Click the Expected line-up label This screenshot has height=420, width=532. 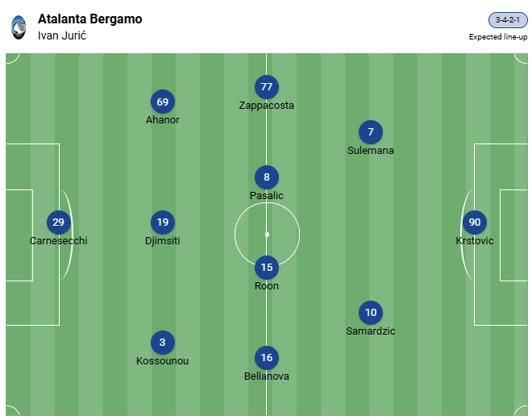pyautogui.click(x=498, y=36)
